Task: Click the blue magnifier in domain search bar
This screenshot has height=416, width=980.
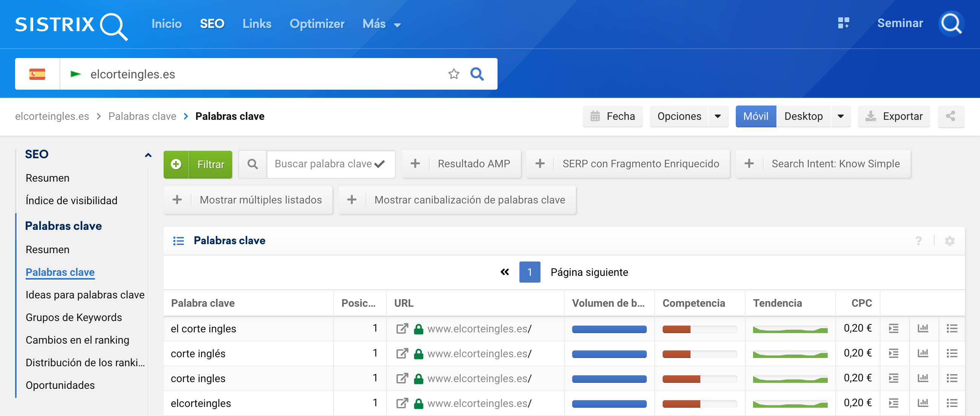Action: coord(477,74)
